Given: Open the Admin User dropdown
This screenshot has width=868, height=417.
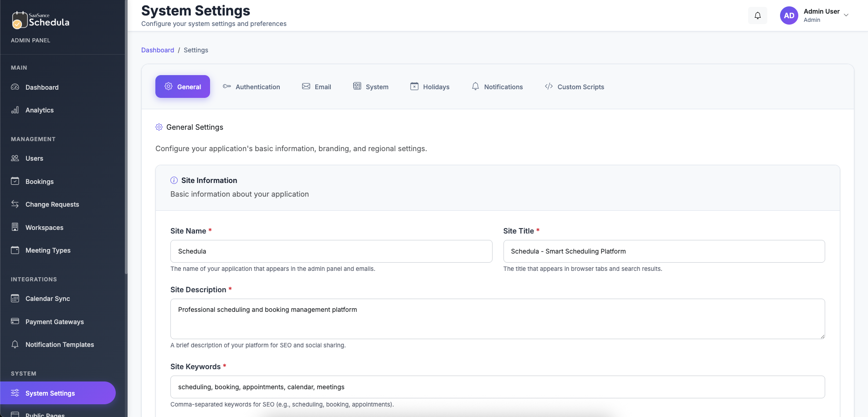Looking at the screenshot, I should (x=825, y=15).
